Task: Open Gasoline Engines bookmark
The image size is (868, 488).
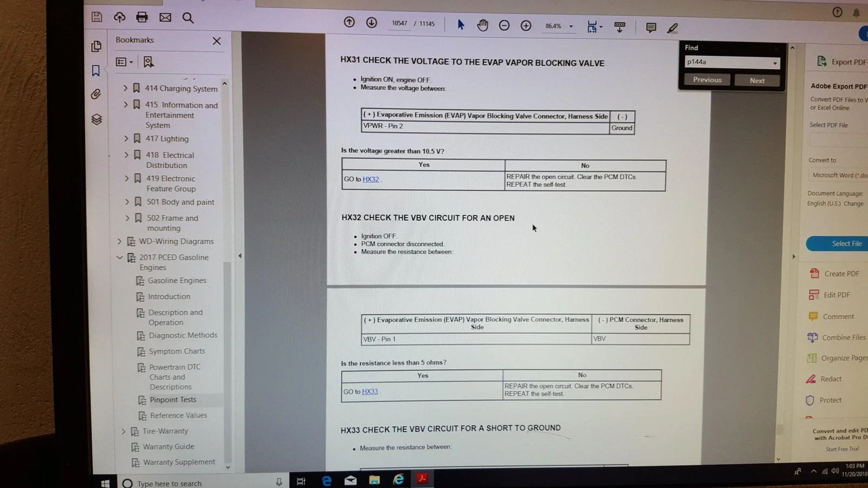Action: pyautogui.click(x=177, y=280)
